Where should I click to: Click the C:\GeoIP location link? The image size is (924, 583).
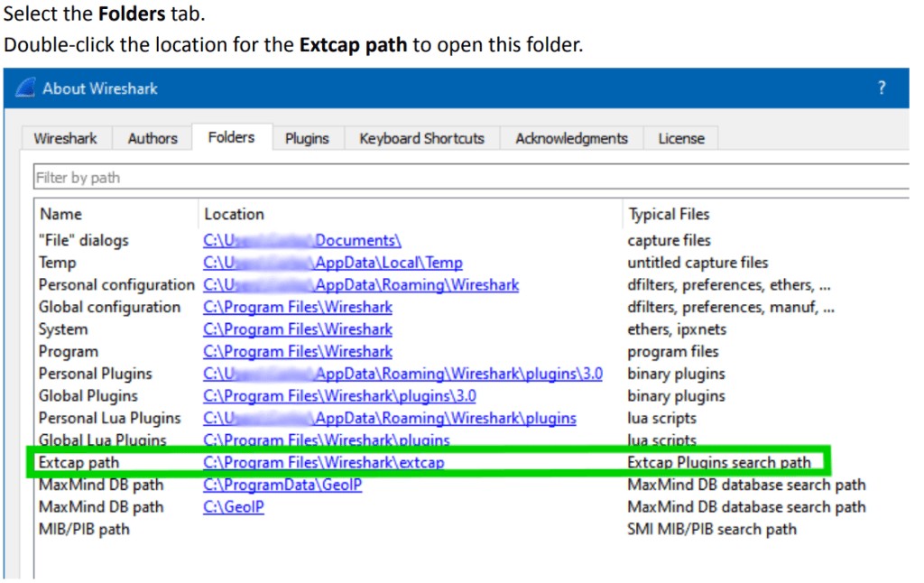click(x=234, y=507)
